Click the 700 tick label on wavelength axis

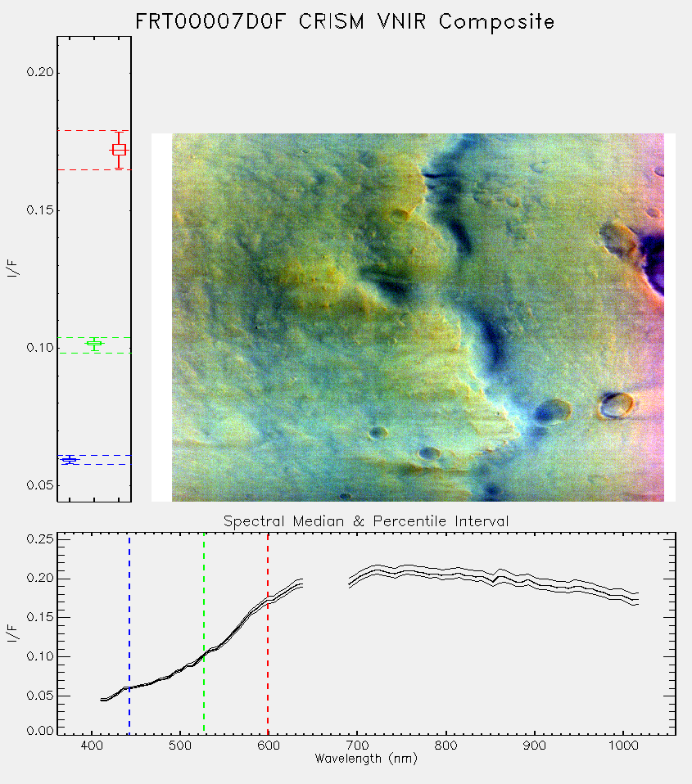(x=357, y=745)
